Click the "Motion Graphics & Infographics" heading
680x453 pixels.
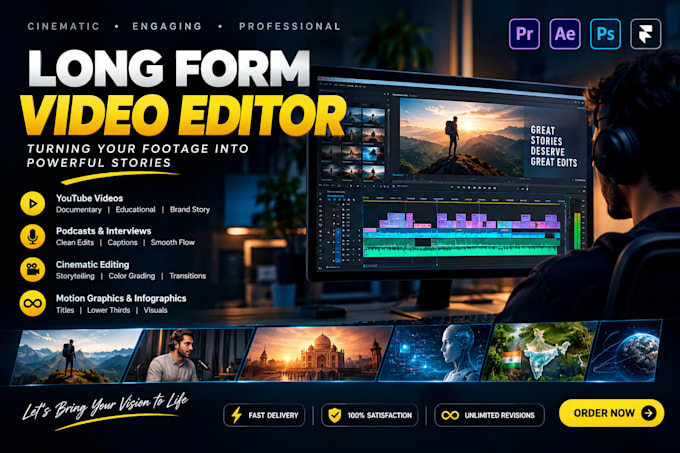point(121,299)
